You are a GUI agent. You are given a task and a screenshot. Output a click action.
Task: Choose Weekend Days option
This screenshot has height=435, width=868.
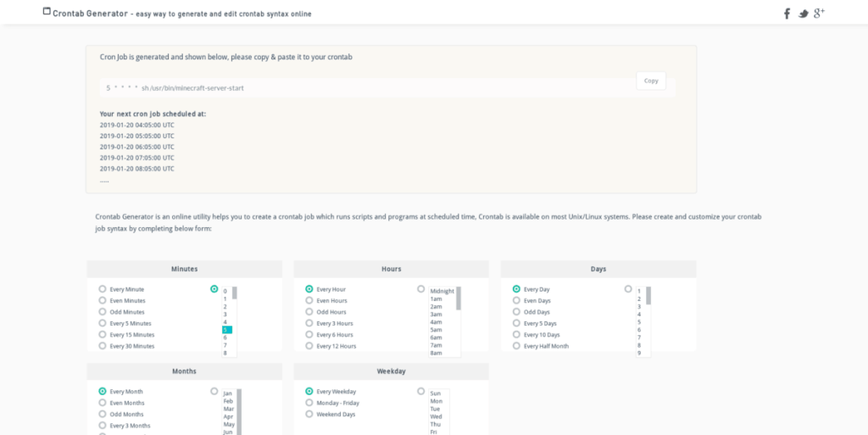[x=309, y=414]
